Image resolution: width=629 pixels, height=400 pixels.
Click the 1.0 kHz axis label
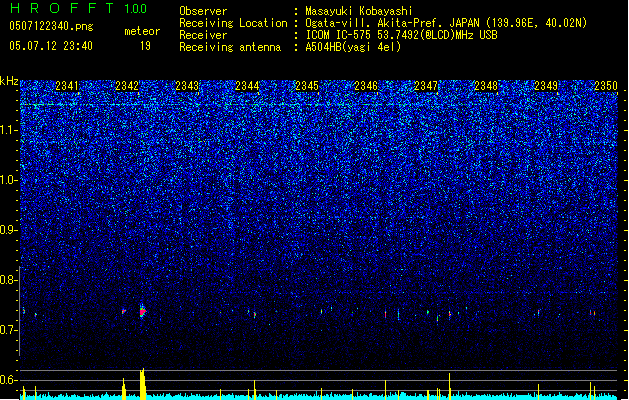pyautogui.click(x=9, y=180)
